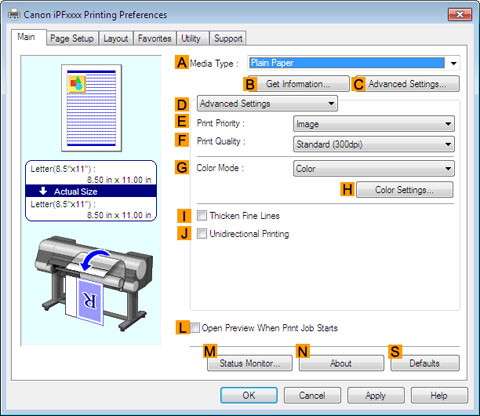Open the Print Quality Standard (300dpi) dropdown
The image size is (480, 416).
(374, 144)
